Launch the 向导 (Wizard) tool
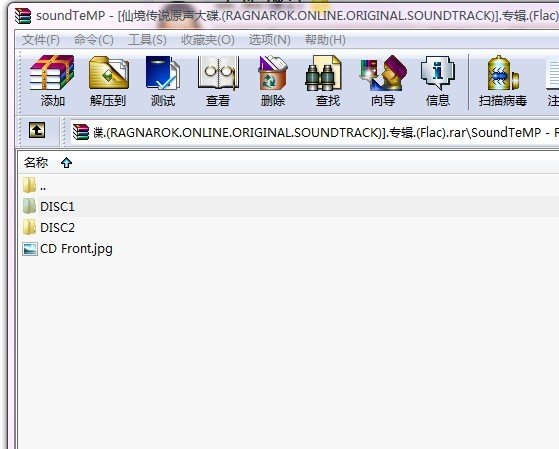 (383, 73)
